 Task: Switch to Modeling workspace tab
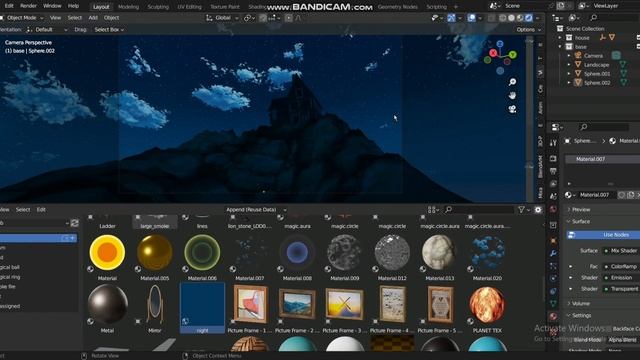[128, 7]
